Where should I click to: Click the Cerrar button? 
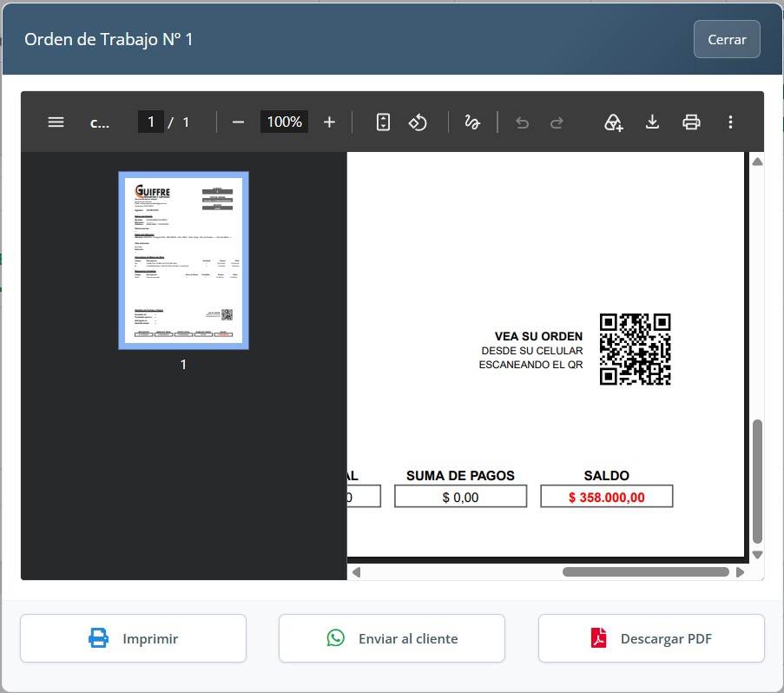[727, 39]
